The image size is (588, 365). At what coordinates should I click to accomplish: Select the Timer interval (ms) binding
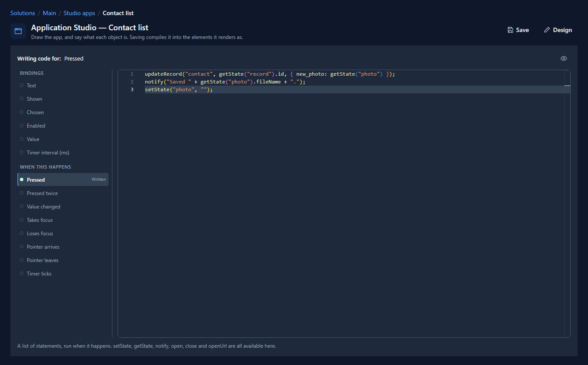click(63, 153)
